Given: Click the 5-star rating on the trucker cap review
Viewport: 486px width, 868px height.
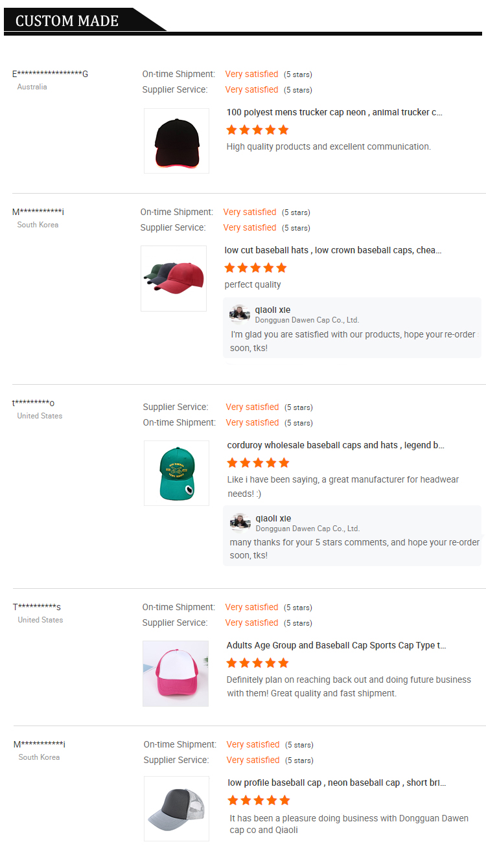Looking at the screenshot, I should pyautogui.click(x=257, y=130).
